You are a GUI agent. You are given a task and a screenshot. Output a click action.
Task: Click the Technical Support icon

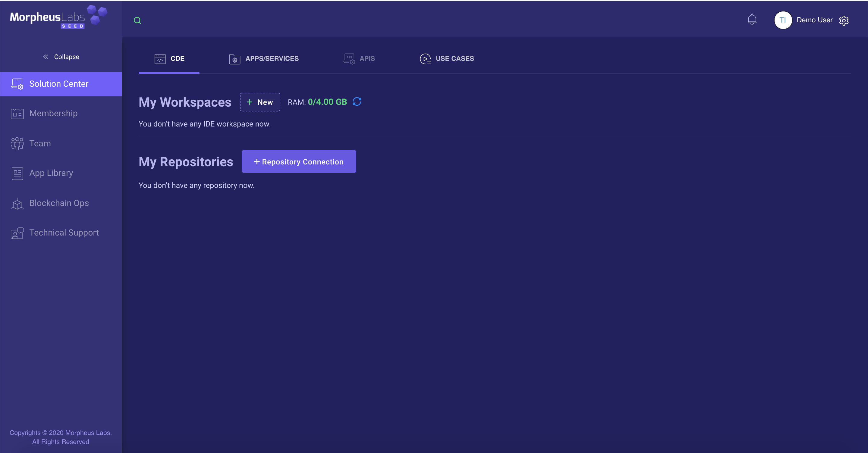tap(17, 233)
